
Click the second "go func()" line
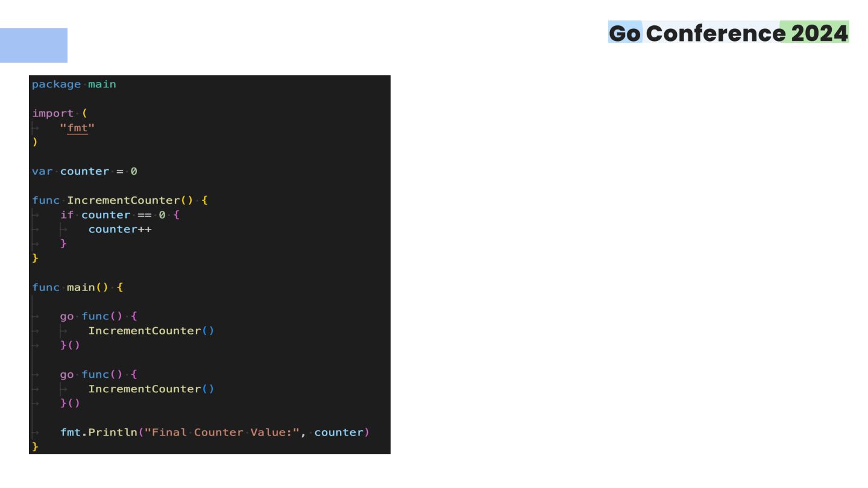[99, 374]
